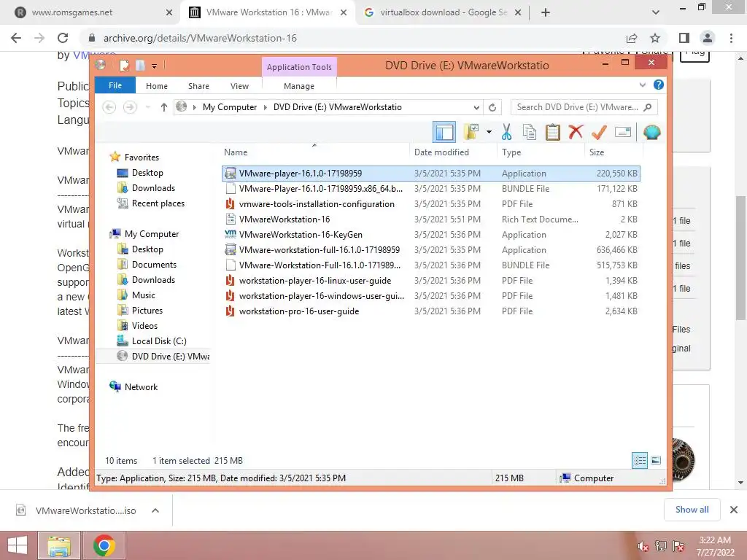The height and width of the screenshot is (560, 747).
Task: Open the View ribbon tab
Action: pos(239,86)
